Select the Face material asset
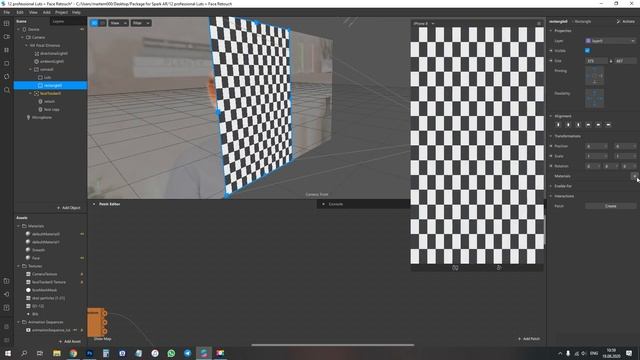This screenshot has width=640, height=360. [36, 258]
